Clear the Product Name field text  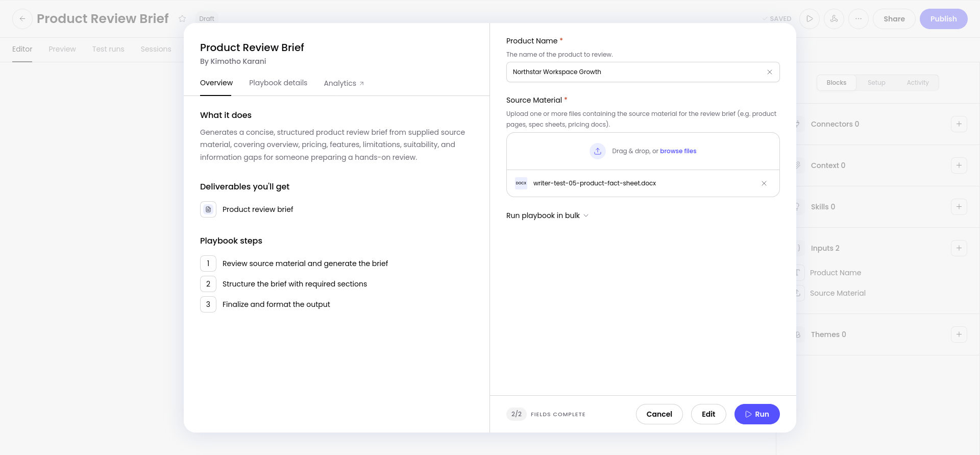click(770, 72)
